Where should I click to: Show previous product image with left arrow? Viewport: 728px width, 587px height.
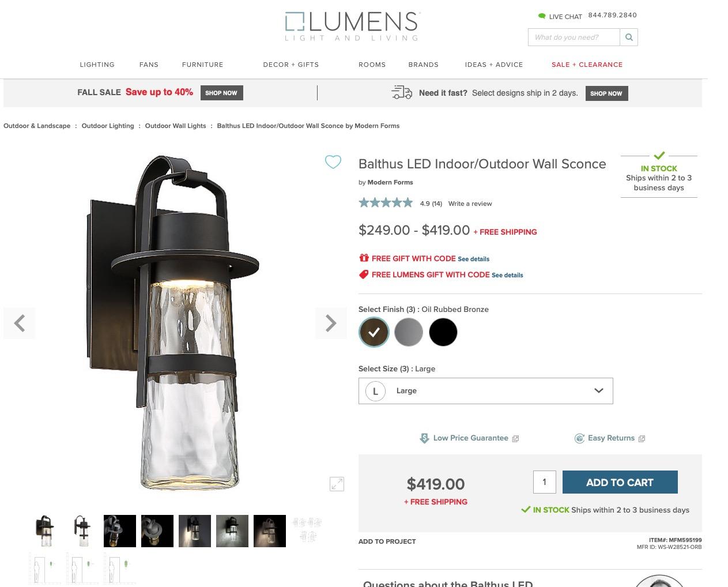pos(20,323)
